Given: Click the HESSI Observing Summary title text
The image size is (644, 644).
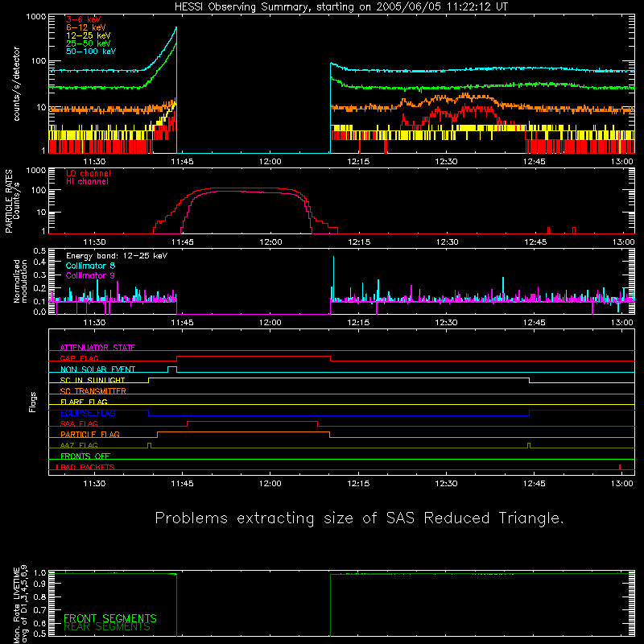Looking at the screenshot, I should tap(341, 6).
